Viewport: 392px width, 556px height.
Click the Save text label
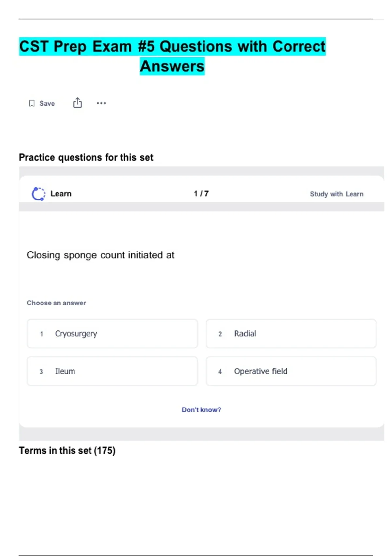47,103
